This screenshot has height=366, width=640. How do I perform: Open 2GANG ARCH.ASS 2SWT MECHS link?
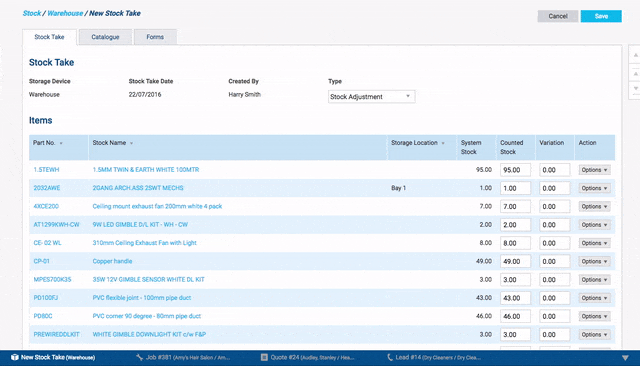(138, 188)
